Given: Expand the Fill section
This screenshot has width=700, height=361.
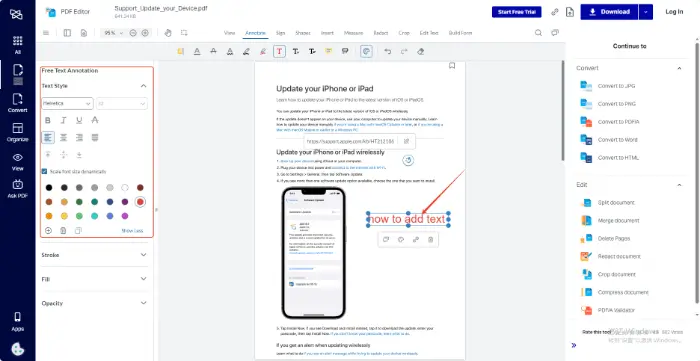Looking at the screenshot, I should tap(143, 279).
